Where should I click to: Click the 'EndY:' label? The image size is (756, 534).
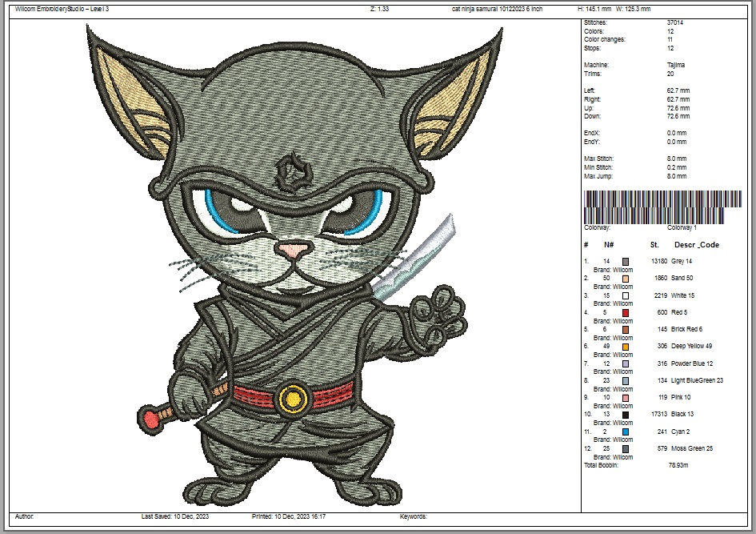591,142
